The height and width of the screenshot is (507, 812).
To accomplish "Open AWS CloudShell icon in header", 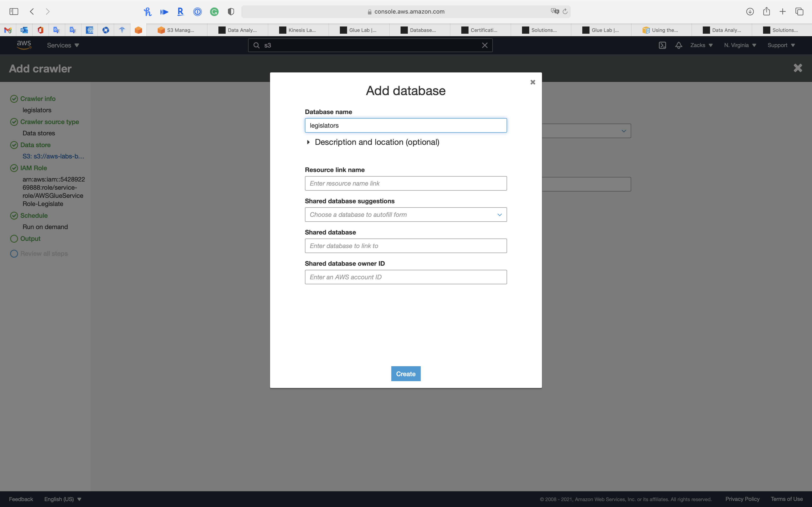I will tap(662, 45).
